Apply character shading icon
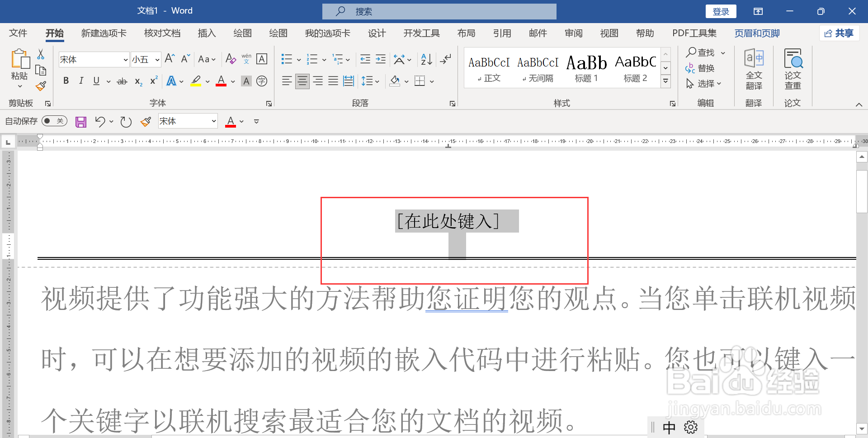 [246, 81]
